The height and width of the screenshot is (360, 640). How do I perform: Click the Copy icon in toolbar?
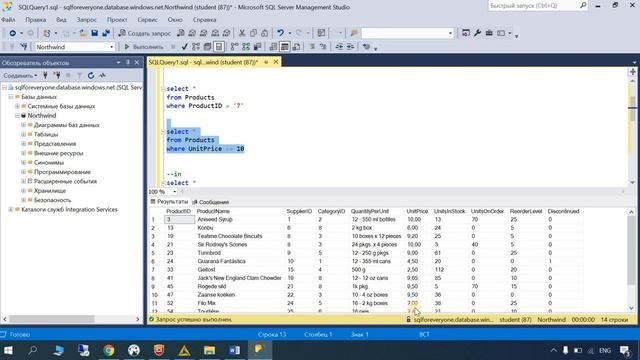coord(253,33)
